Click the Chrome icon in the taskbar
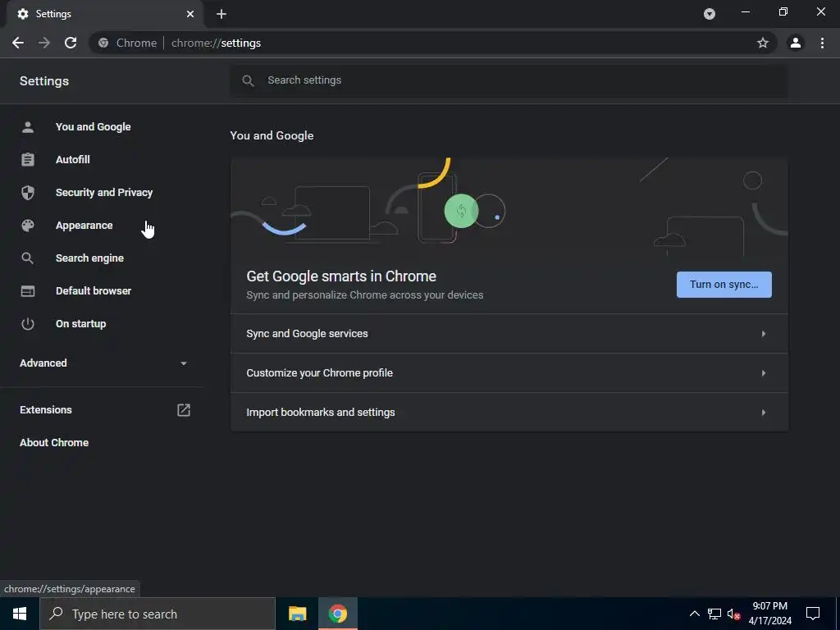This screenshot has height=630, width=840. (337, 614)
